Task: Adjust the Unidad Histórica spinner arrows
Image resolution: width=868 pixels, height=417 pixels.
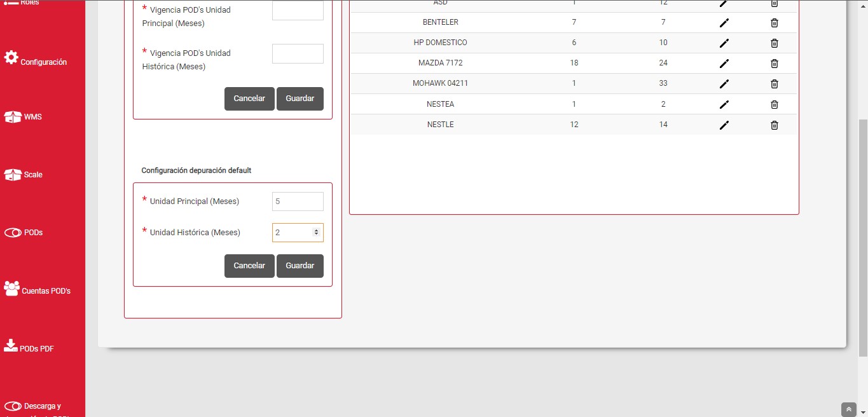Action: click(316, 233)
